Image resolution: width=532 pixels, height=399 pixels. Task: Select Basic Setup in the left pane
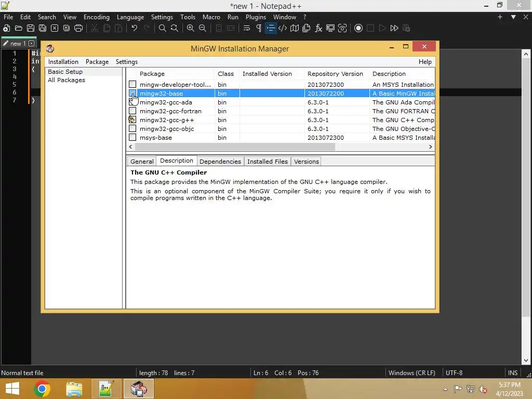click(x=65, y=72)
